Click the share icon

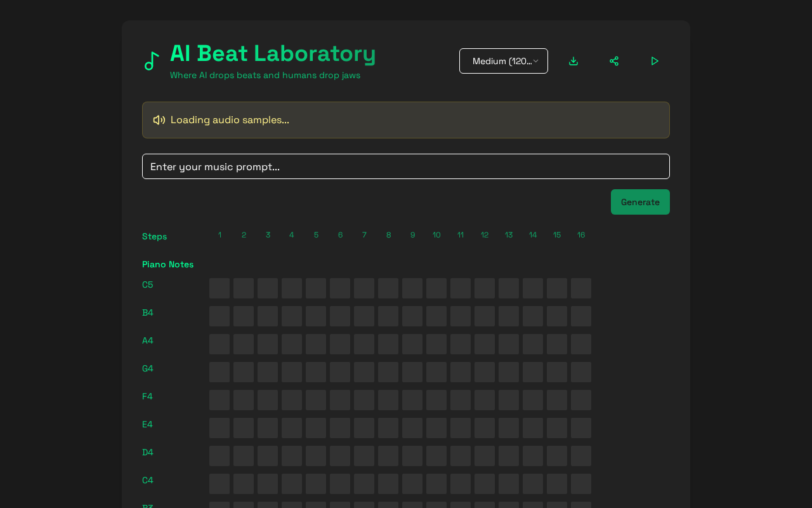614,61
